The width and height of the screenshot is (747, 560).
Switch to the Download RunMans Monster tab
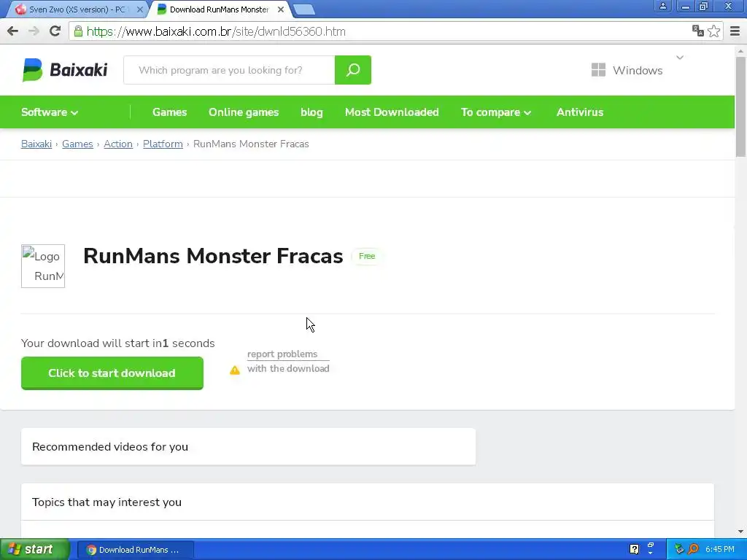click(x=220, y=9)
